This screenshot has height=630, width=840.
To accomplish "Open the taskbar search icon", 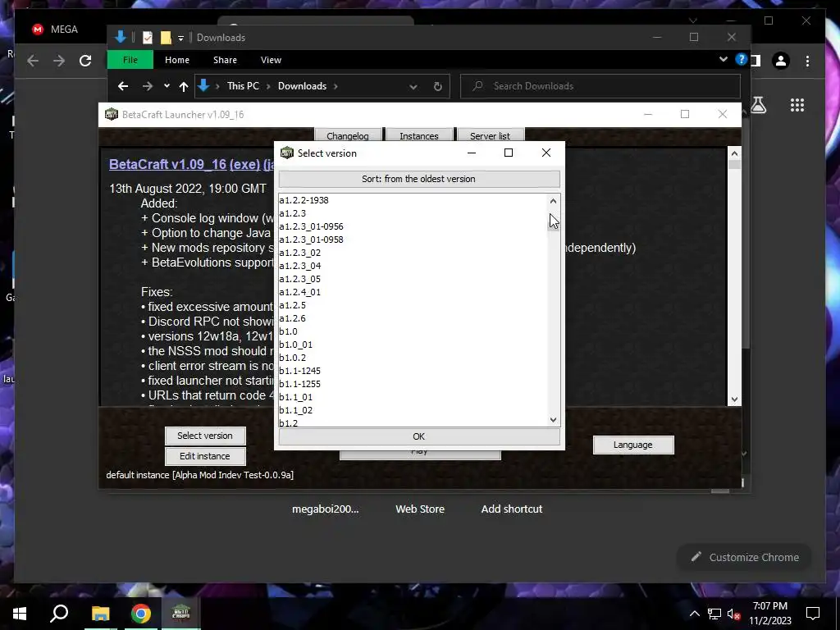I will [x=59, y=614].
